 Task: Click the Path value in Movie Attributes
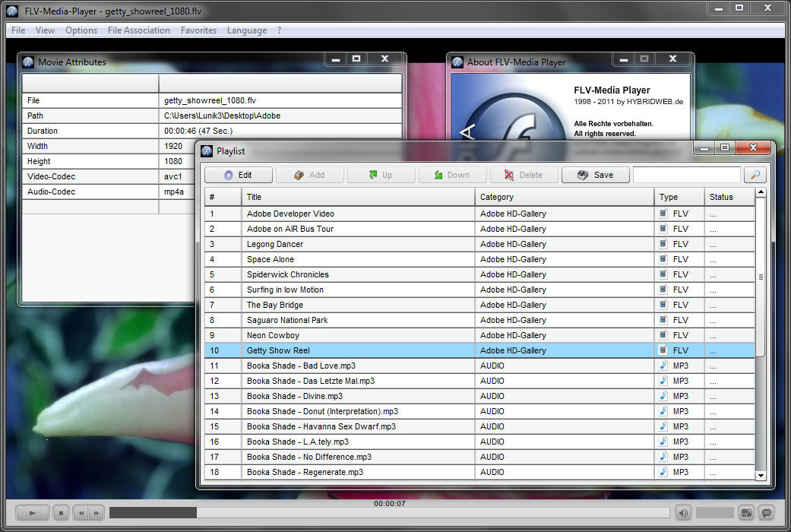click(280, 116)
